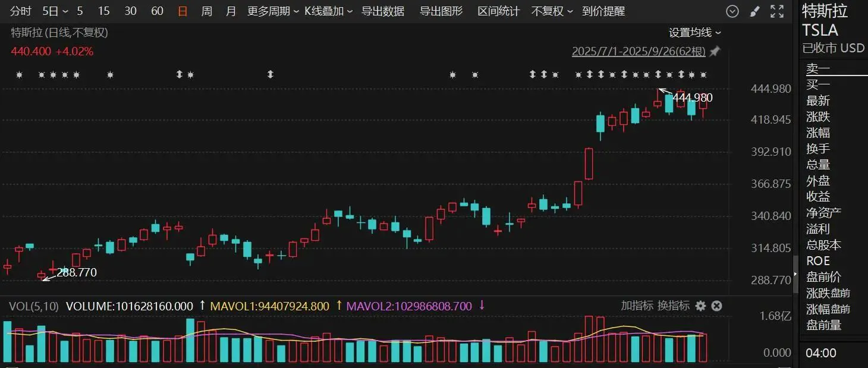Enter fullscreen chart mode

pyautogui.click(x=776, y=11)
